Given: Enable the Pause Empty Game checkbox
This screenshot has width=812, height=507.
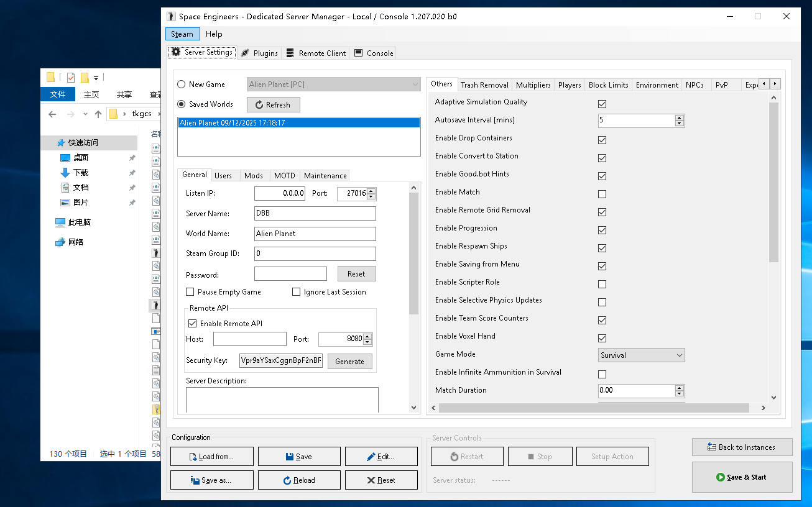Looking at the screenshot, I should point(190,292).
